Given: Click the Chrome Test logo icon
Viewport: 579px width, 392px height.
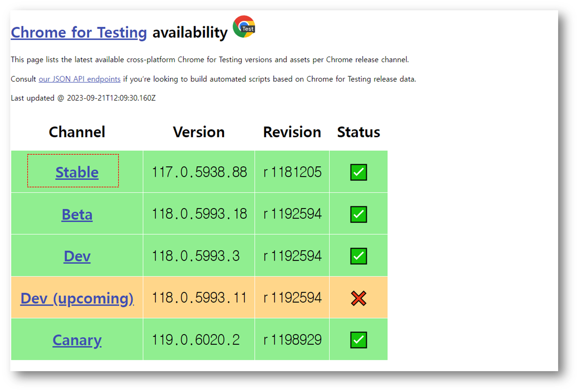Looking at the screenshot, I should tap(244, 27).
